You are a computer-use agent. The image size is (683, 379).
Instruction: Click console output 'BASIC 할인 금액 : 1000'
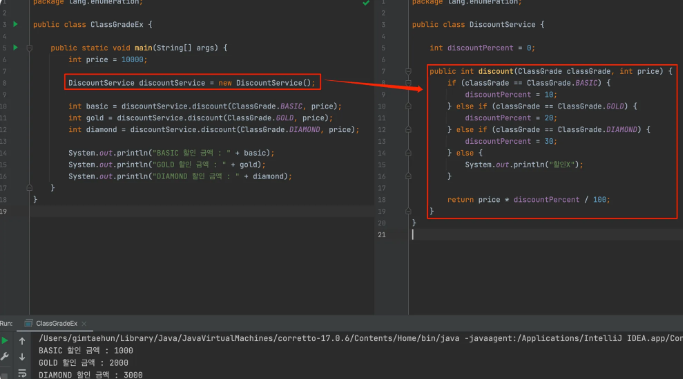pyautogui.click(x=86, y=351)
